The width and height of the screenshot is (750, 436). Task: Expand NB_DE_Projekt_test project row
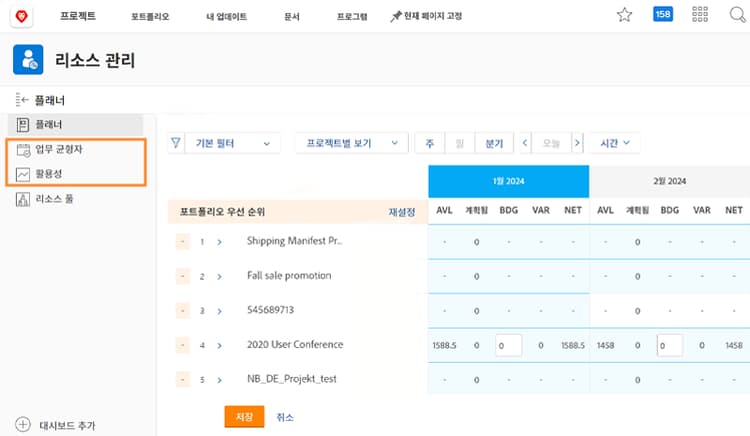tap(220, 380)
